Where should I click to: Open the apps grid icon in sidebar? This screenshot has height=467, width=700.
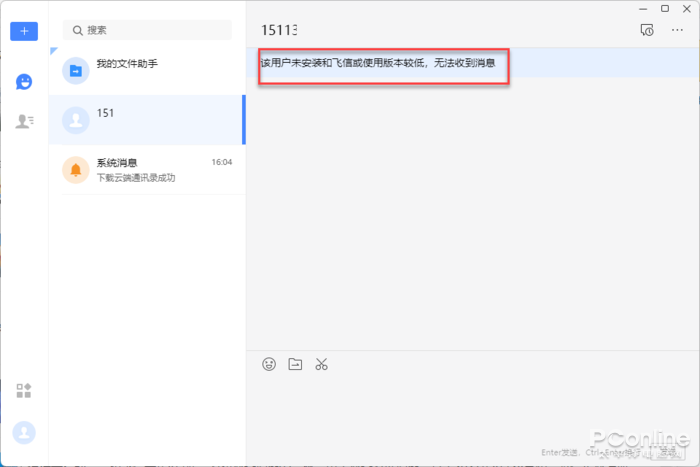point(24,391)
